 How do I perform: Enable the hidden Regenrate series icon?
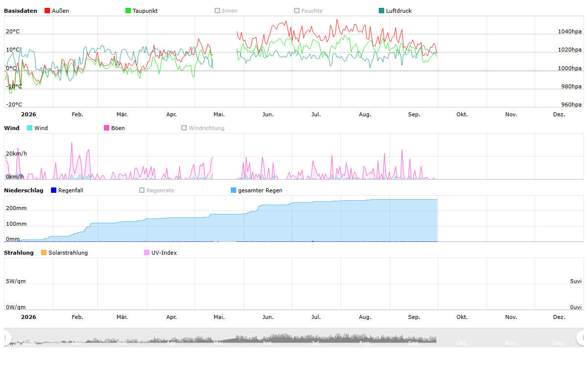[x=142, y=190]
